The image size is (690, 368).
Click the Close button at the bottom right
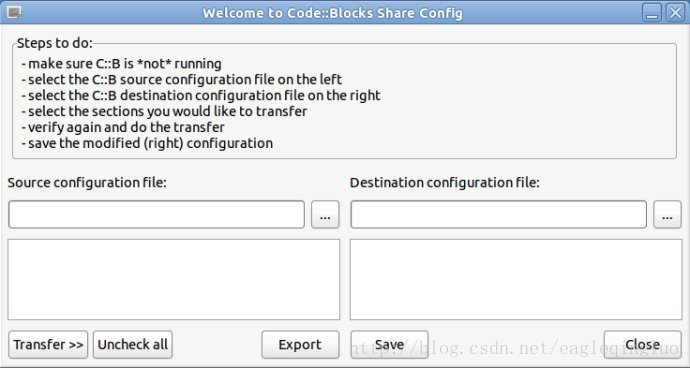coord(642,345)
